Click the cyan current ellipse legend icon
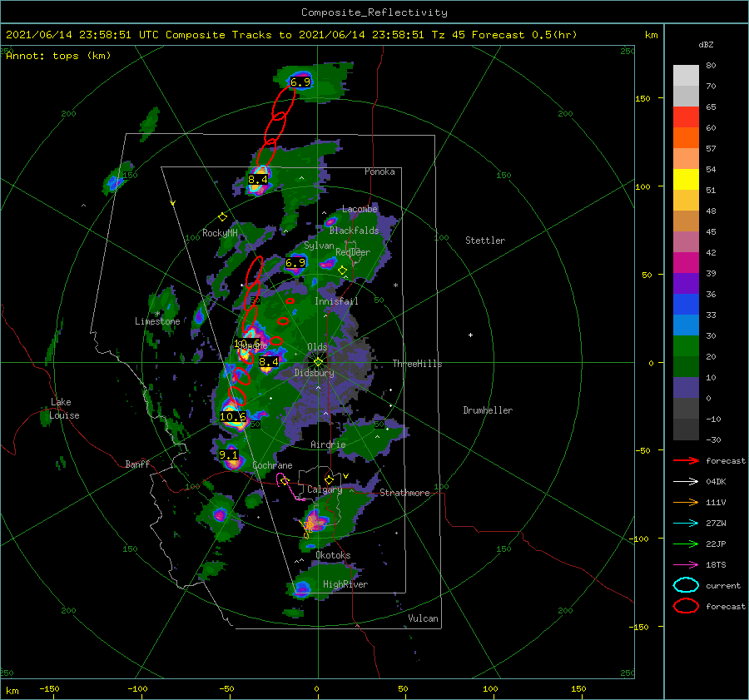The width and height of the screenshot is (749, 700). point(686,585)
